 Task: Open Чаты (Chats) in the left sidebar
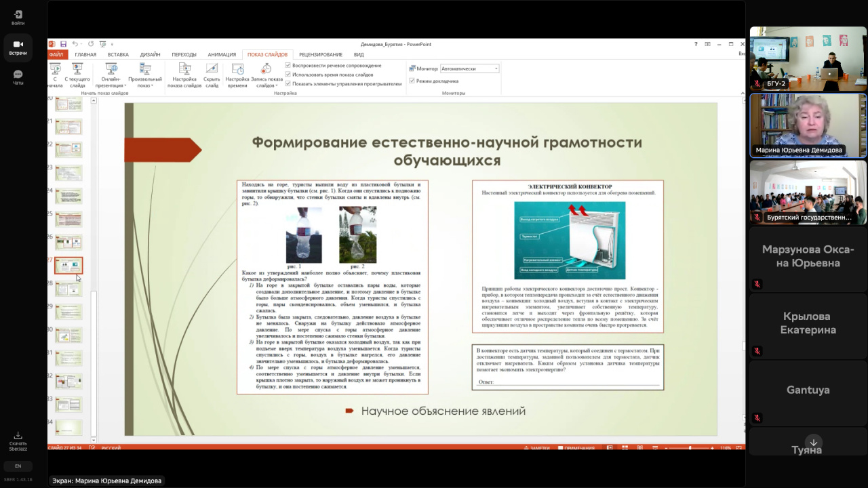(18, 77)
